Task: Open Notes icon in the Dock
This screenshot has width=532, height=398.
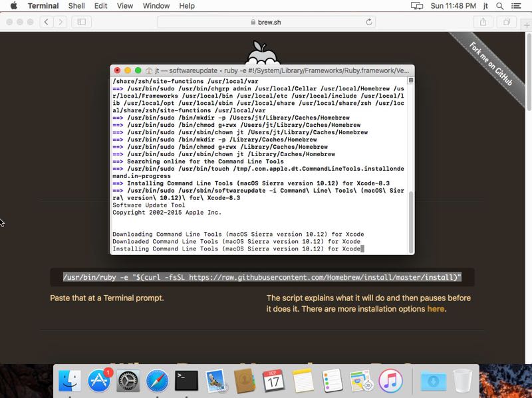Action: click(303, 381)
